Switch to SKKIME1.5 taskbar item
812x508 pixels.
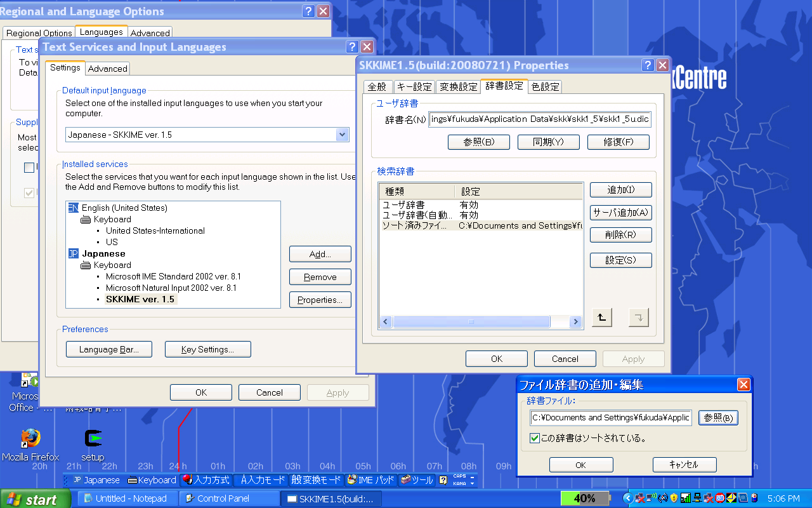pyautogui.click(x=332, y=499)
